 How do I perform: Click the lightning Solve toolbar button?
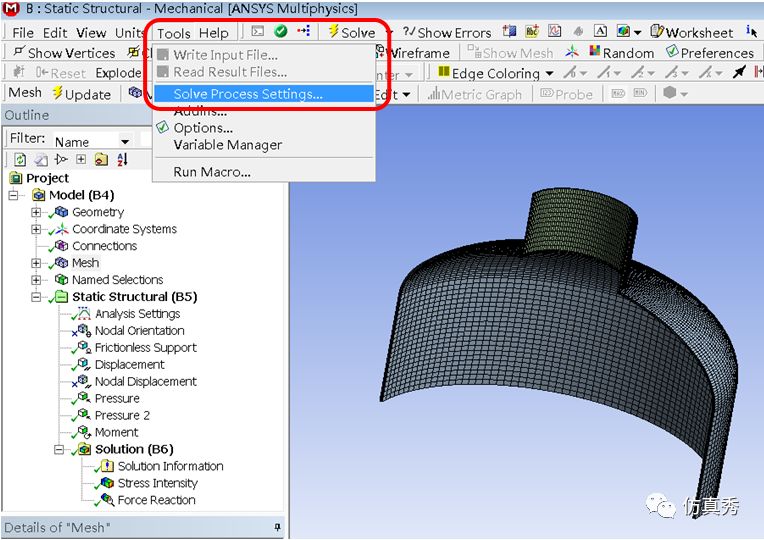click(x=352, y=32)
